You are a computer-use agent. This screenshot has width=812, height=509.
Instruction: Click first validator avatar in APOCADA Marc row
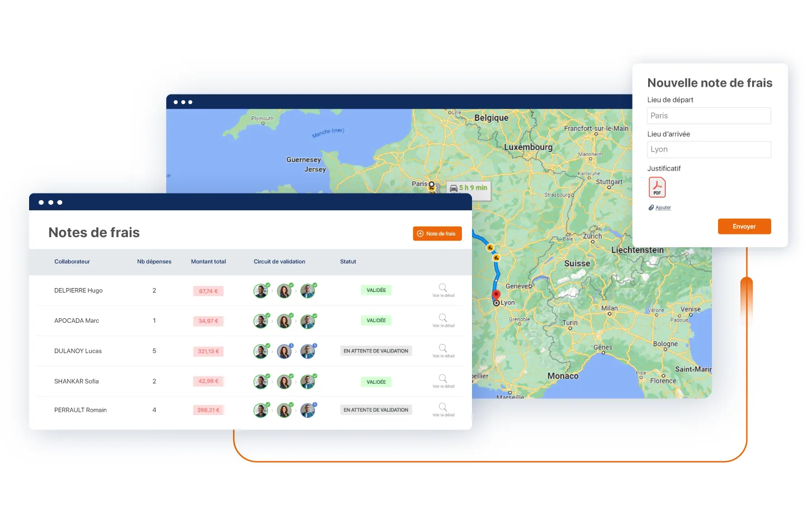pos(261,321)
